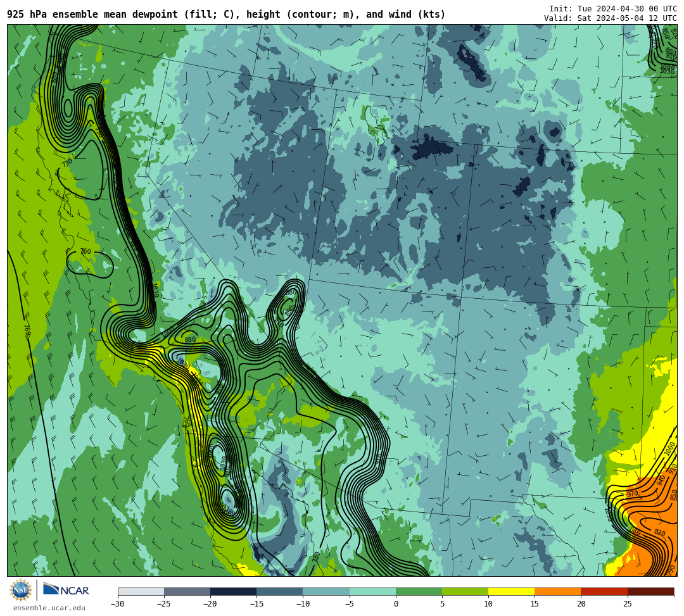This screenshot has width=684, height=616.
Task: Click the lime 5 to 10 colorbar segment
Action: tap(465, 591)
